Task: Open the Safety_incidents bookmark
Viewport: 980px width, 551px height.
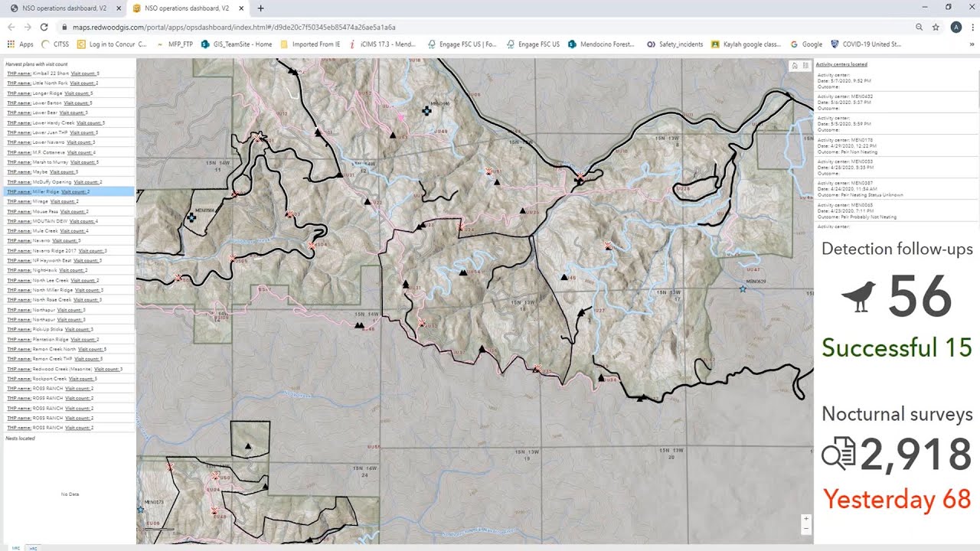Action: coord(675,44)
